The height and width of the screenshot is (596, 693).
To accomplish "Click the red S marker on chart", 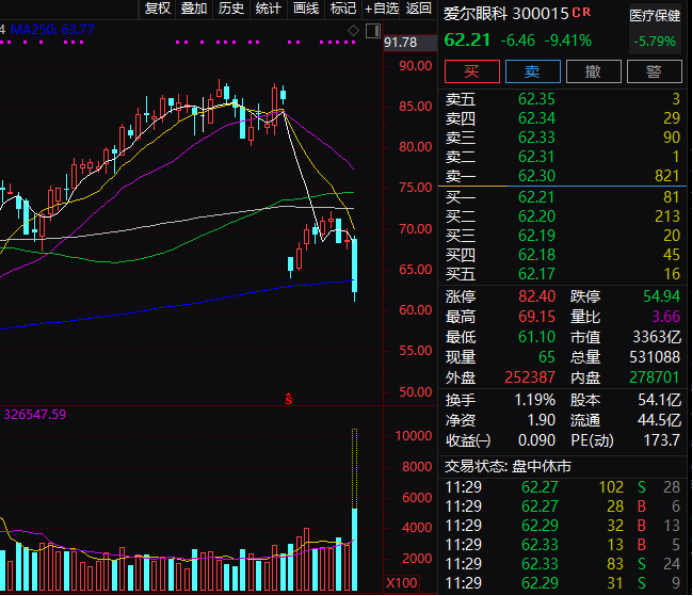I will point(290,399).
